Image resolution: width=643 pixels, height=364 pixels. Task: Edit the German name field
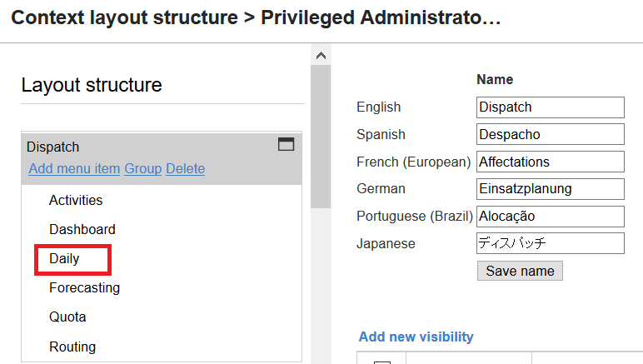[551, 189]
